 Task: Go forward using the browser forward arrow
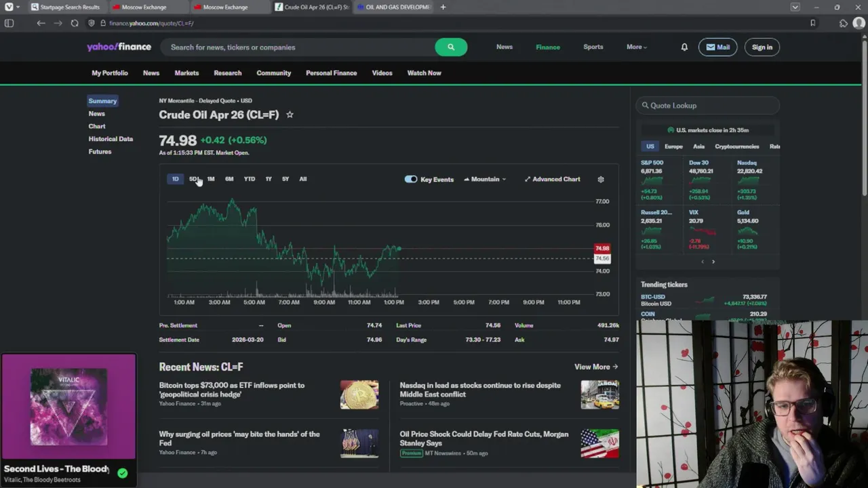(x=58, y=23)
